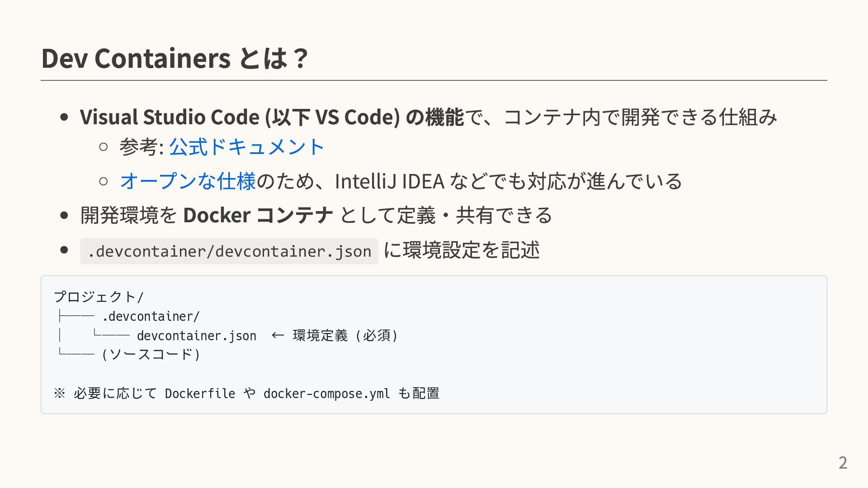Select the inline code .devcontainer/devcontainer.json

[x=229, y=251]
